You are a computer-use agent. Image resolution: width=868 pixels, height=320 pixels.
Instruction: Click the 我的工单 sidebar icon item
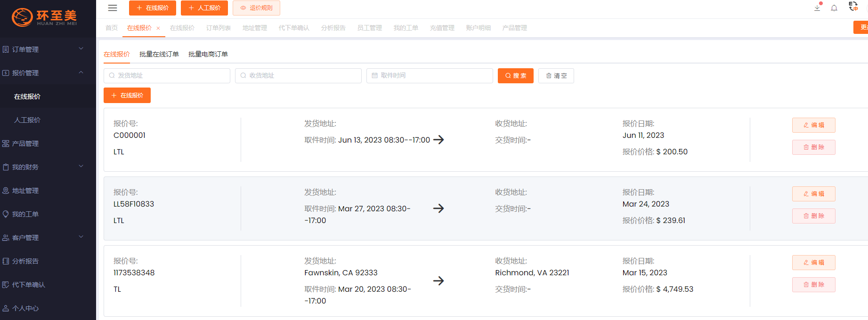pos(25,214)
